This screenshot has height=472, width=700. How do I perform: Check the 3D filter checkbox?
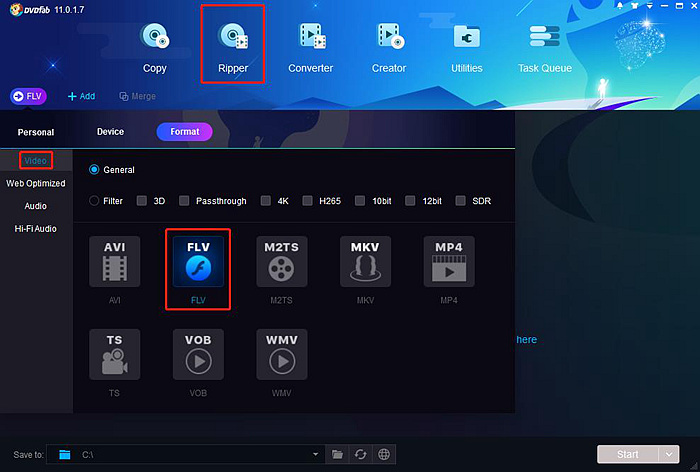(x=142, y=200)
